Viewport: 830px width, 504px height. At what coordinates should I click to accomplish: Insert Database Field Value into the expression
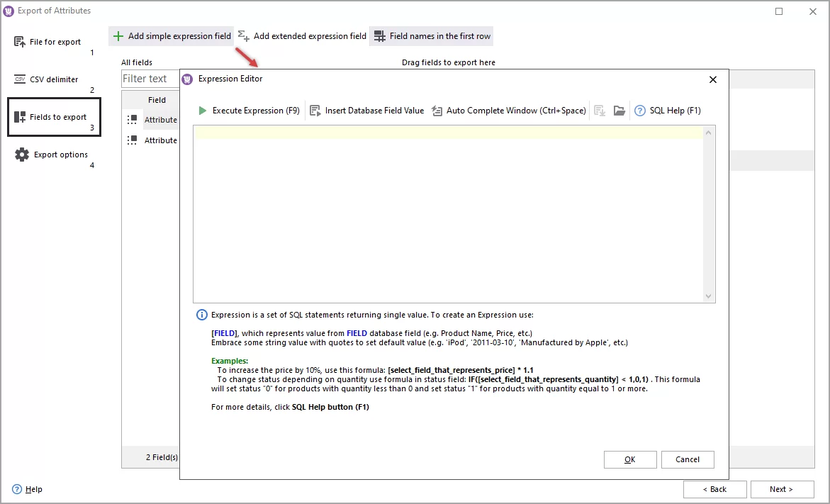point(366,111)
